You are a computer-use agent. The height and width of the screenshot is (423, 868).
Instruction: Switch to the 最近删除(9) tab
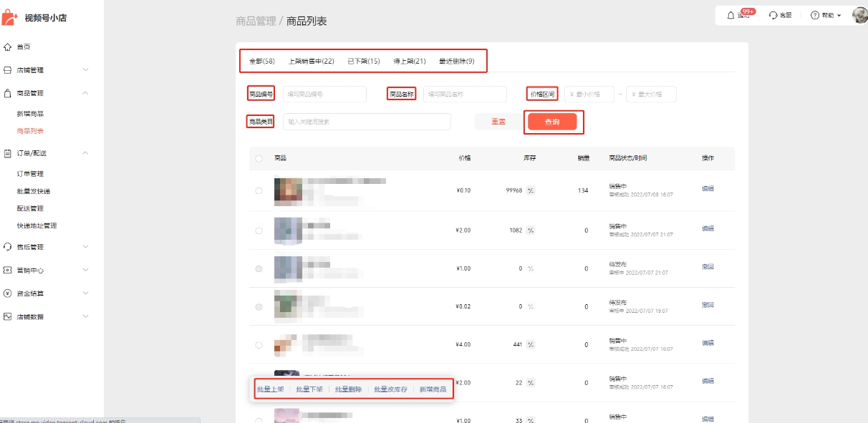tap(457, 62)
